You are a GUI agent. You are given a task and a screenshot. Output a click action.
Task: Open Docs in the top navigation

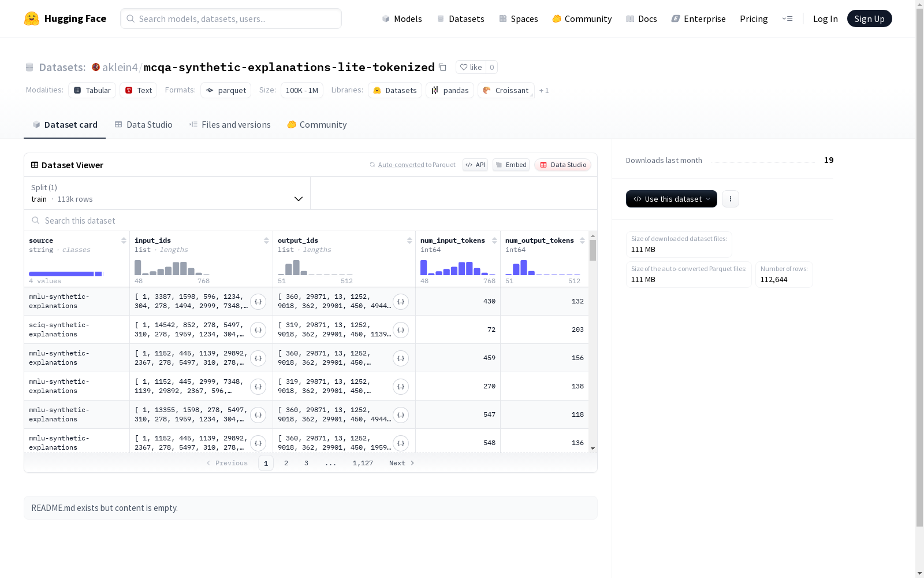click(x=642, y=18)
